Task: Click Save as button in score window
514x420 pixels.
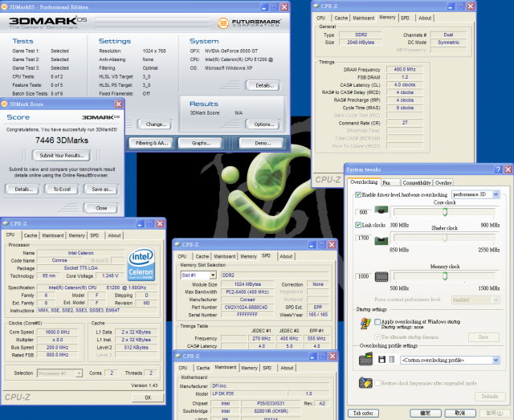Action: [x=102, y=190]
